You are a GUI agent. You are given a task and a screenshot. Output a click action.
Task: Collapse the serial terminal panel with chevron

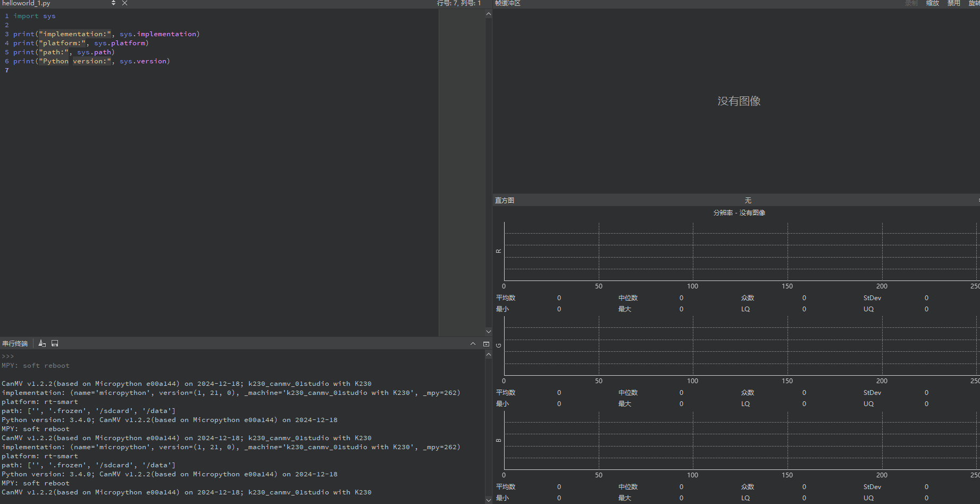[473, 344]
